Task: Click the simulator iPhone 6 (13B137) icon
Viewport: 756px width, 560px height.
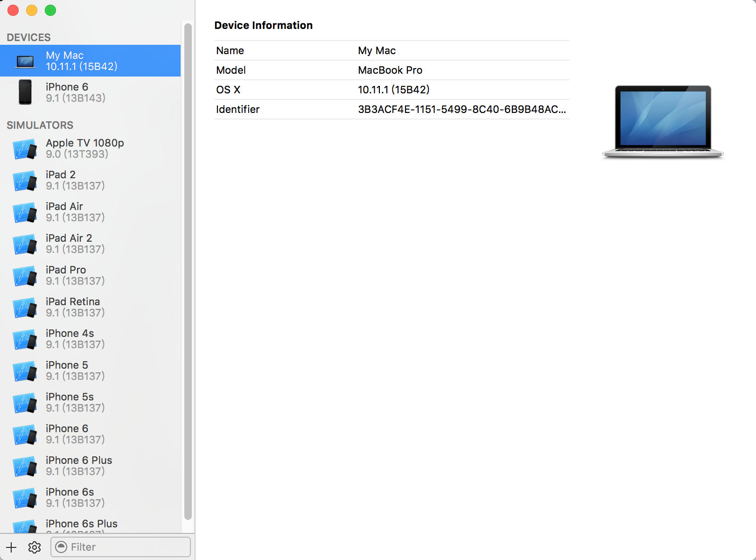Action: point(25,434)
